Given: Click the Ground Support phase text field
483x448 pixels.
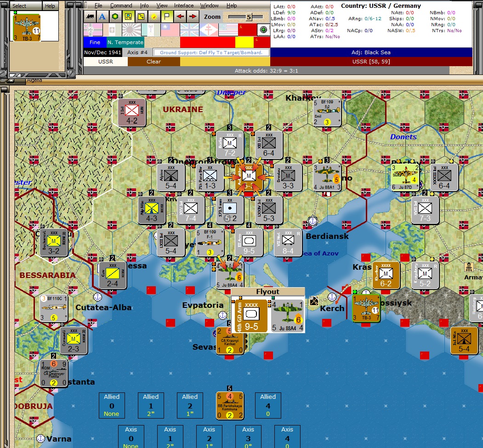Looking at the screenshot, I should click(x=211, y=53).
